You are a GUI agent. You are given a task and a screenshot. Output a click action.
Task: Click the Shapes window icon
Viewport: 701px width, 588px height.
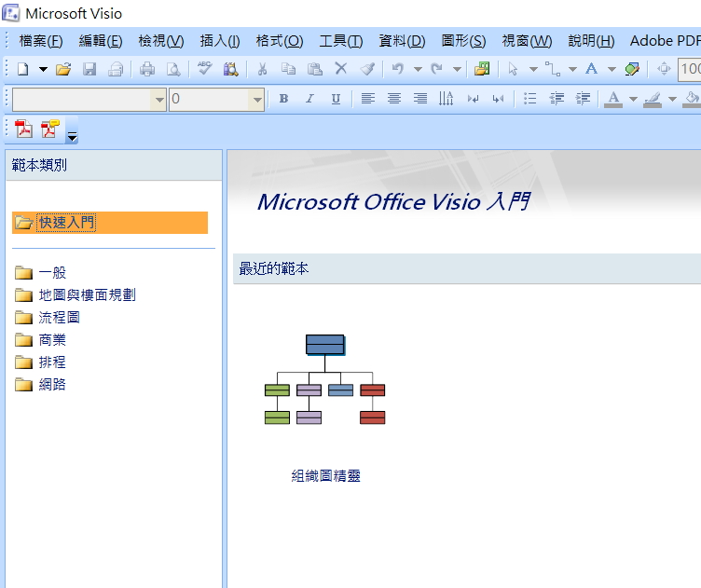[x=482, y=69]
